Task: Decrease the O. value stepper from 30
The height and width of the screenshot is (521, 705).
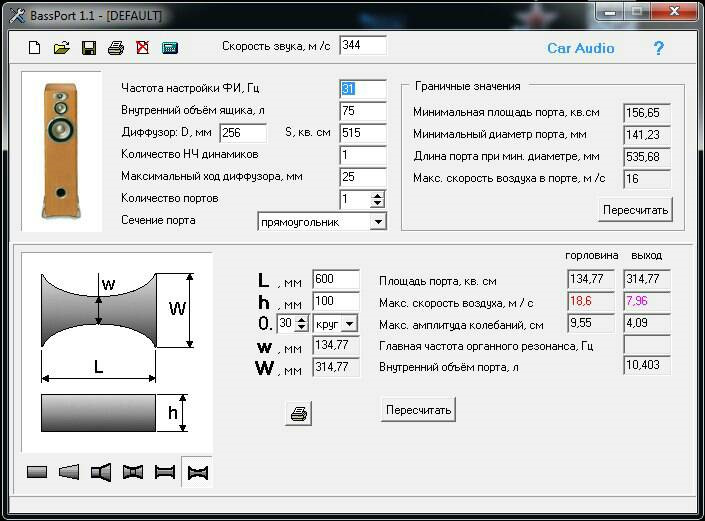Action: pos(302,327)
